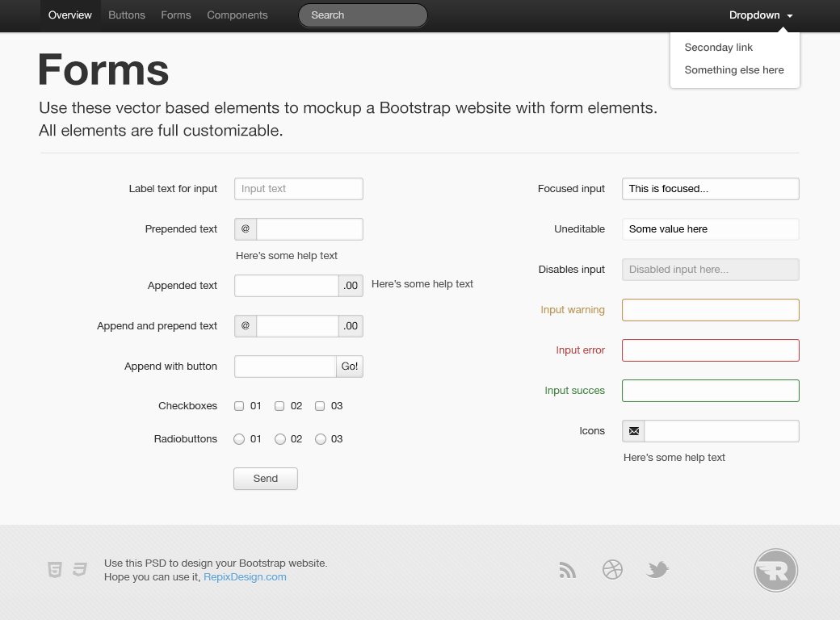840x620 pixels.
Task: Select radio button 03
Action: click(x=321, y=439)
